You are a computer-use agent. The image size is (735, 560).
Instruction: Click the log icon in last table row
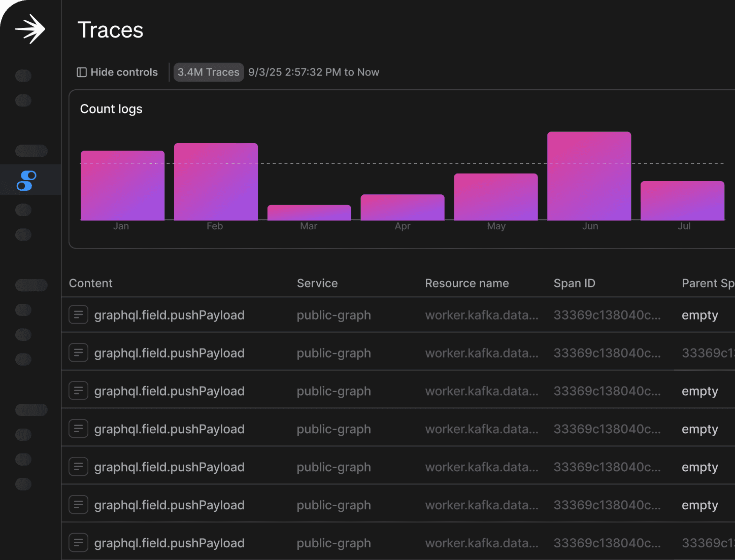click(x=79, y=543)
